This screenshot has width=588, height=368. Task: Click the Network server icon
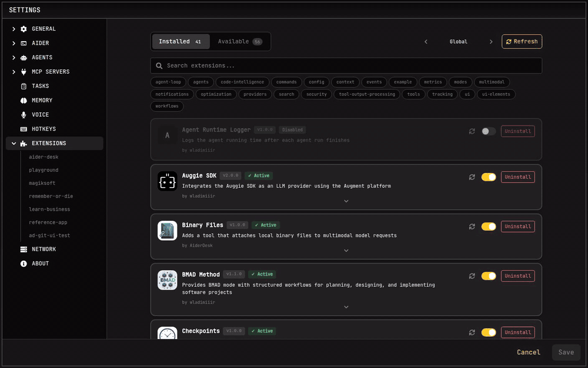24,249
